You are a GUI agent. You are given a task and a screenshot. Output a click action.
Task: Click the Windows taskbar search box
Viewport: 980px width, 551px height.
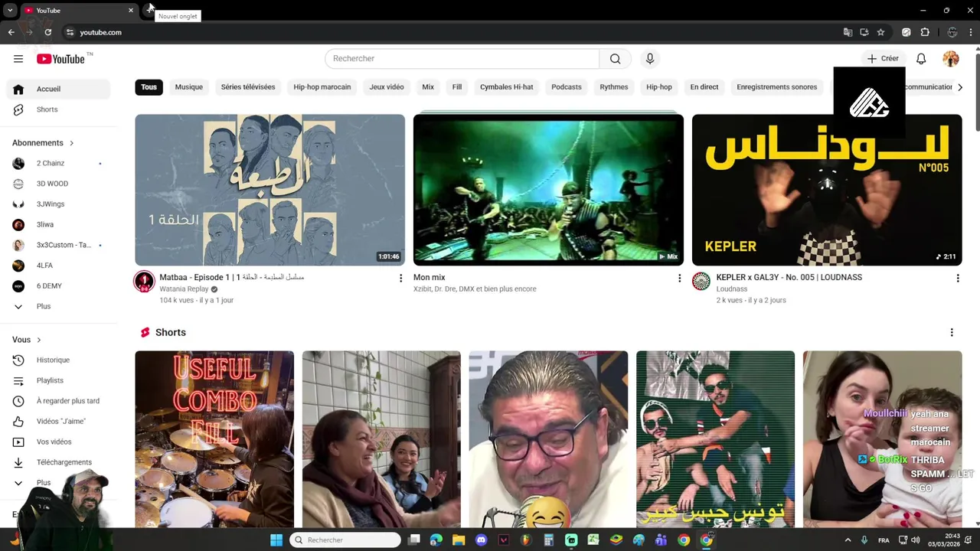(x=346, y=540)
